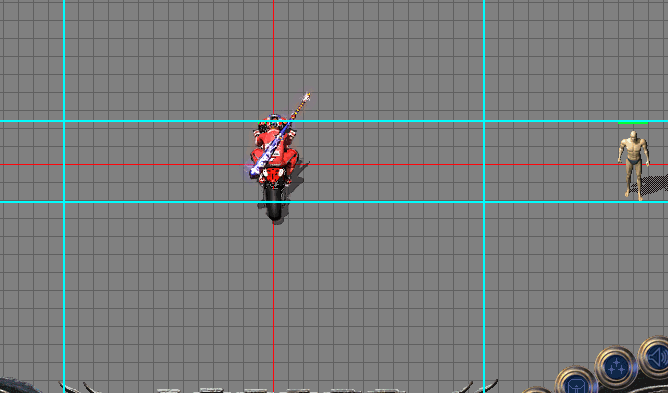The width and height of the screenshot is (668, 393).
Task: Click the humanoid figure's head
Action: click(x=633, y=137)
